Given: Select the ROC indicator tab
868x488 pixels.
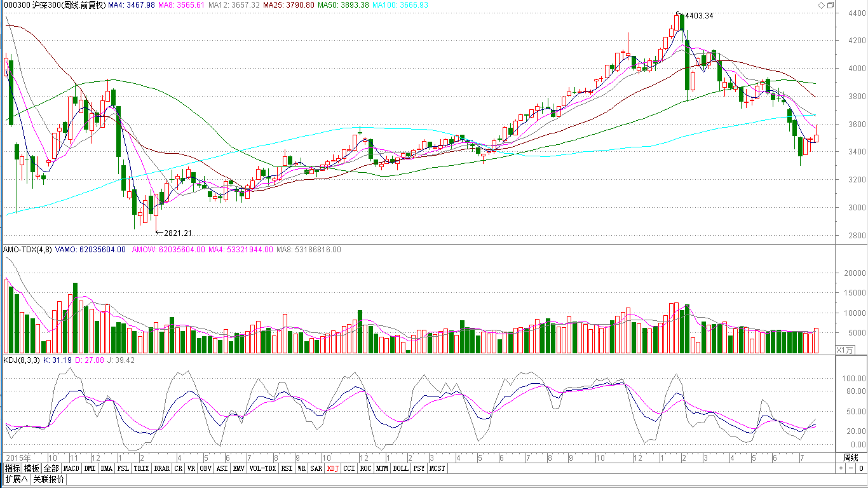Looking at the screenshot, I should tap(365, 468).
